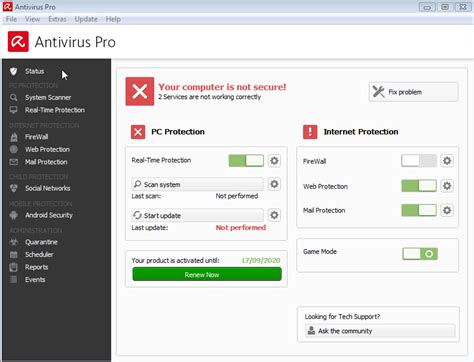Viewport: 474px width, 362px height.
Task: Open Web Protection sidebar entry
Action: (47, 149)
